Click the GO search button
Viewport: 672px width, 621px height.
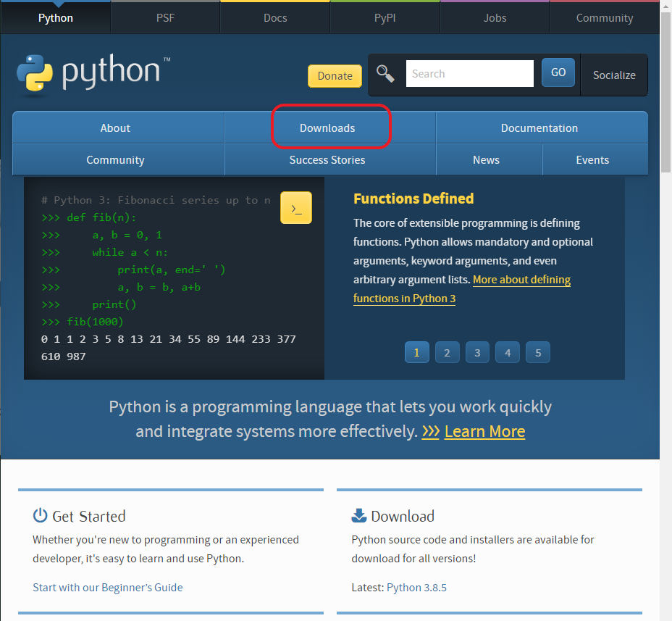[558, 72]
